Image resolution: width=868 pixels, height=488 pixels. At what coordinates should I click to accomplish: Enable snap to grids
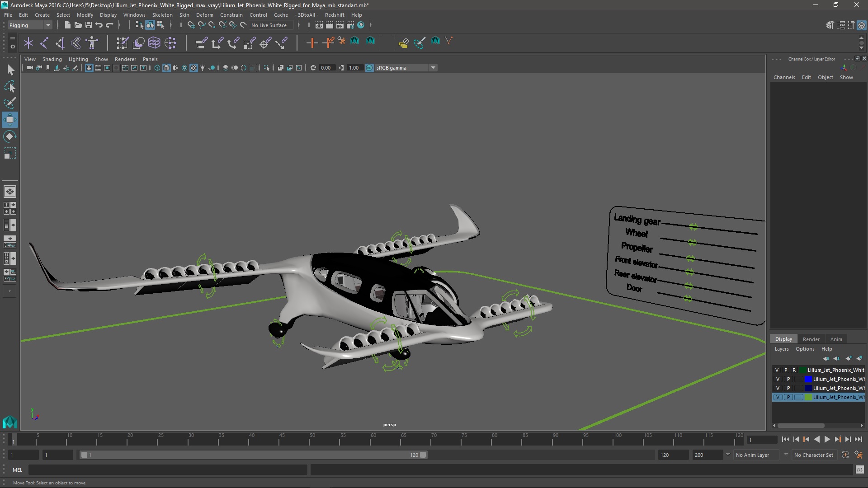191,25
